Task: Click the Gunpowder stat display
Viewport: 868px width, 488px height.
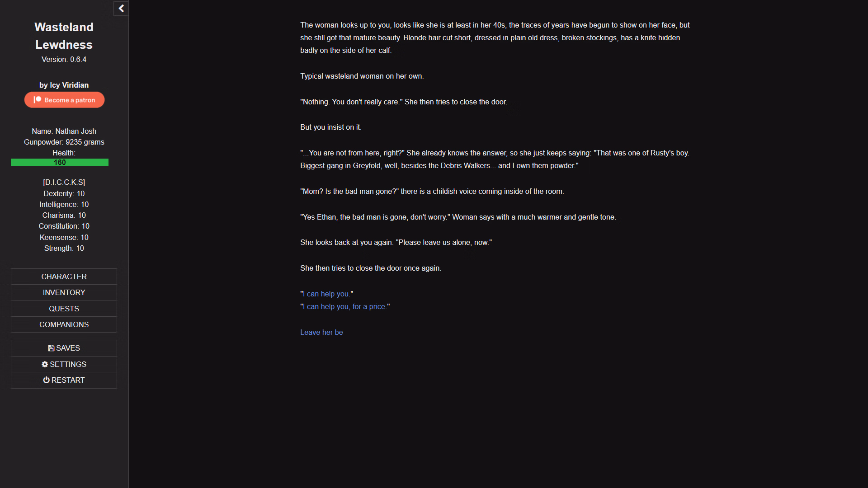Action: click(x=64, y=142)
